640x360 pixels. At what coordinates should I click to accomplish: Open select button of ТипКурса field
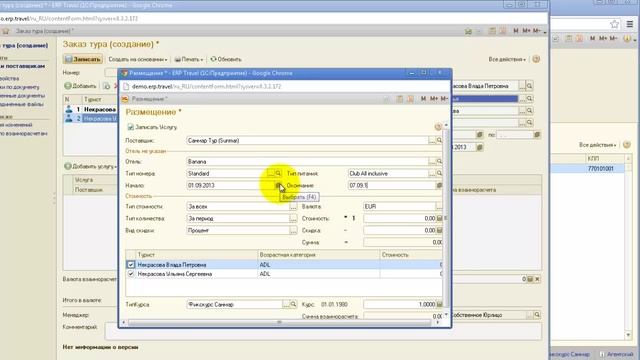(x=286, y=304)
